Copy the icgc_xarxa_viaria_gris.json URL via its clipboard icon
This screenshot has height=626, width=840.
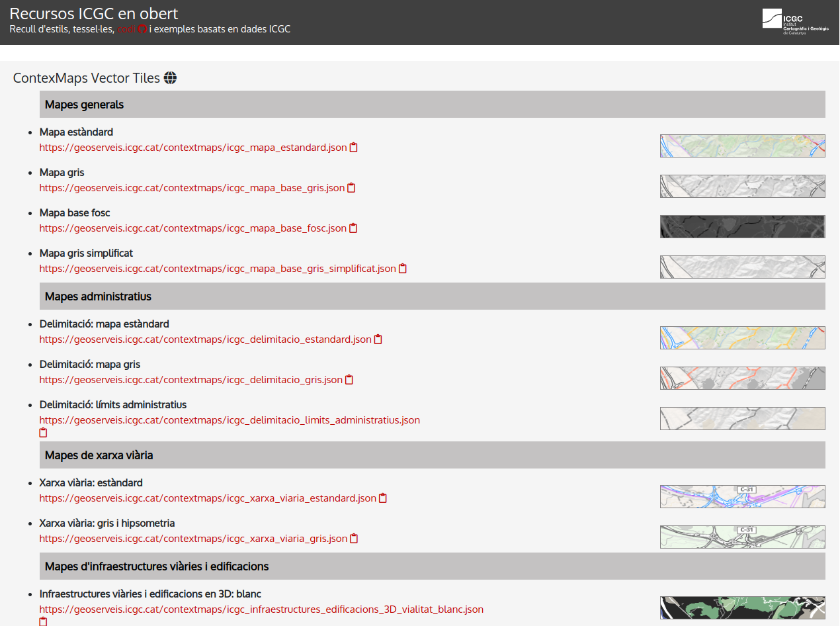point(354,539)
